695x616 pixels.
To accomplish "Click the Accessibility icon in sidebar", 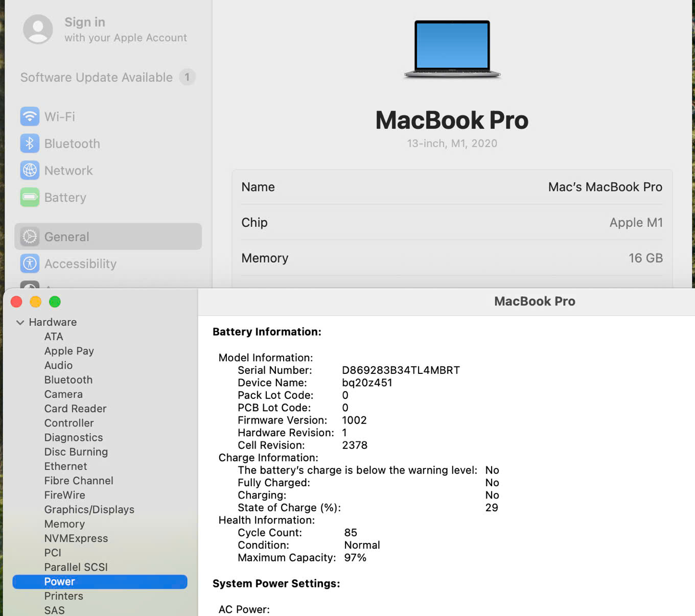I will click(30, 264).
